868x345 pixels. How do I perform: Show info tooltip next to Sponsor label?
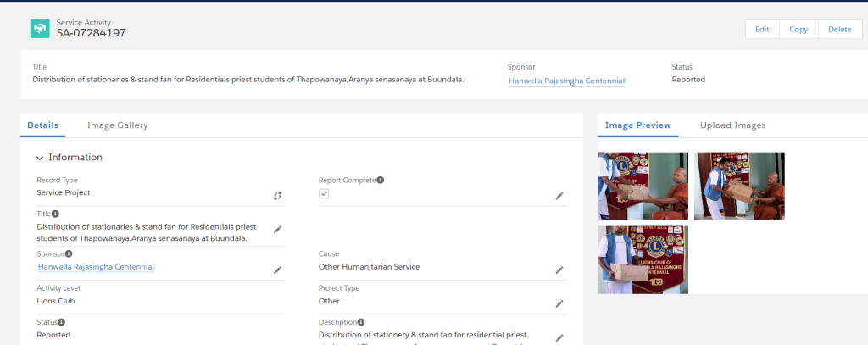(69, 253)
